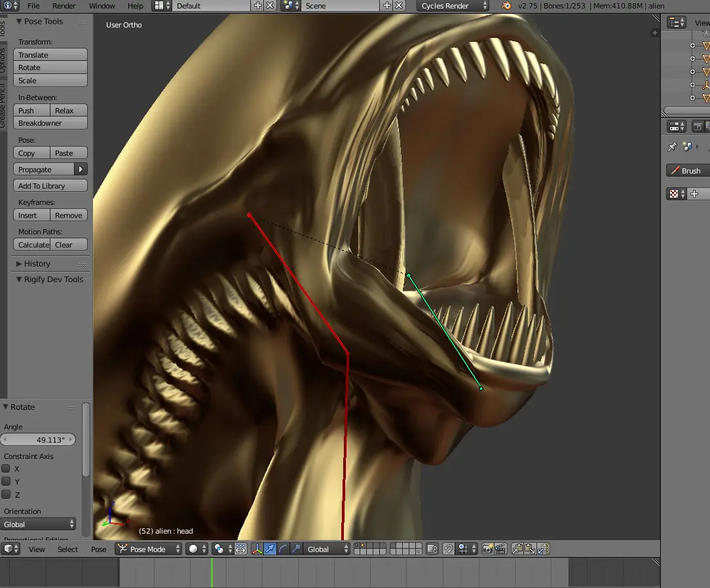Open the Pose Mode dropdown
The image size is (710, 588).
(149, 549)
